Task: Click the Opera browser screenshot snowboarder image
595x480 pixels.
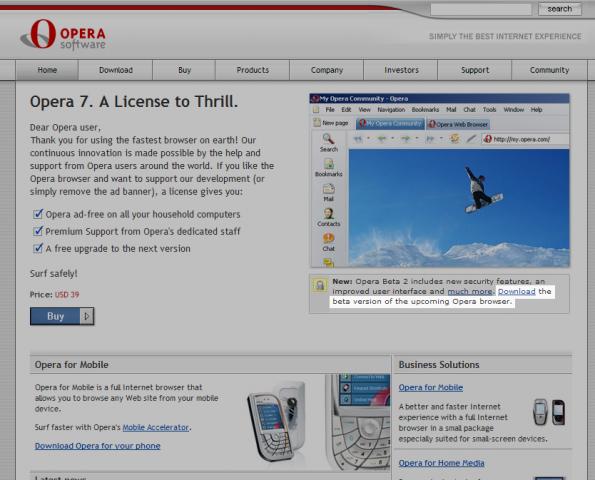Action: [459, 208]
